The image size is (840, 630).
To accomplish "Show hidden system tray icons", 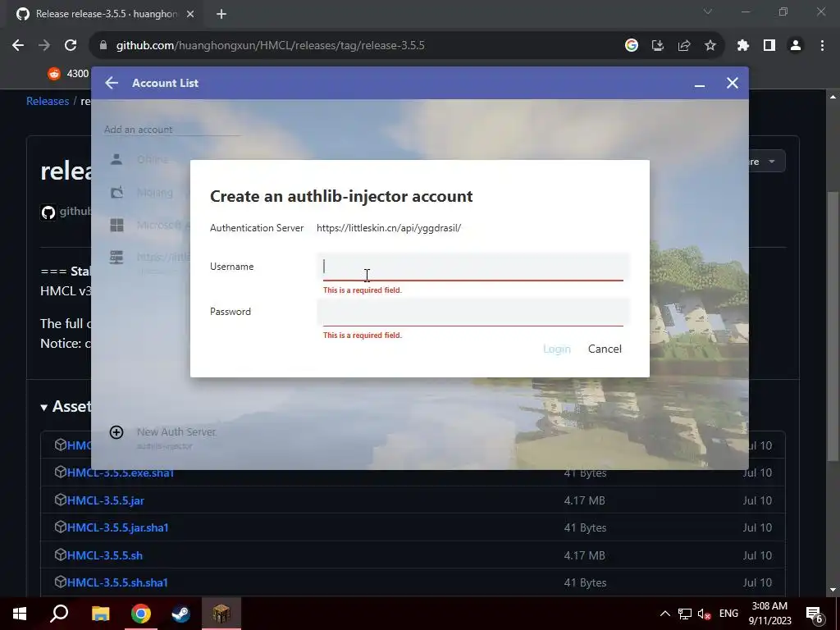I will pos(664,614).
